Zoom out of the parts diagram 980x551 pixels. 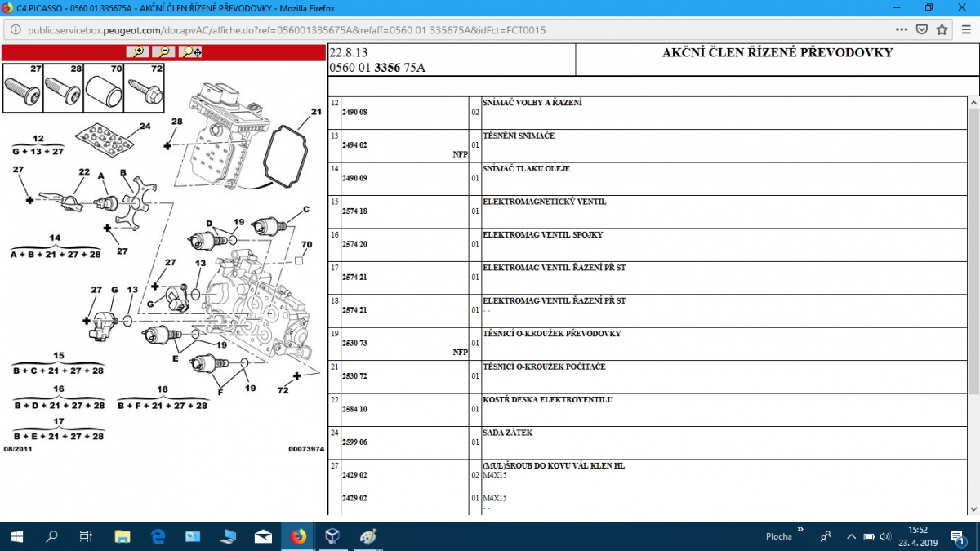pyautogui.click(x=164, y=51)
